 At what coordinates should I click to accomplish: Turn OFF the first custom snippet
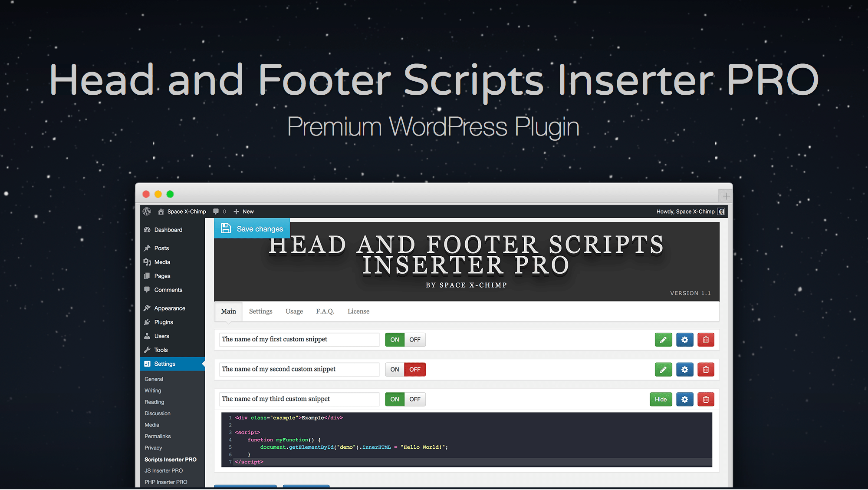click(415, 340)
